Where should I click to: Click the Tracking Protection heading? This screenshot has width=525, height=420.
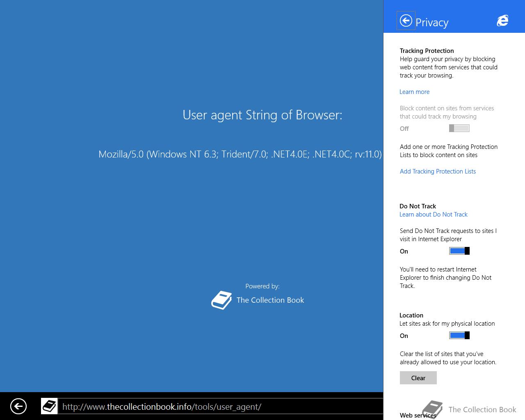click(427, 51)
